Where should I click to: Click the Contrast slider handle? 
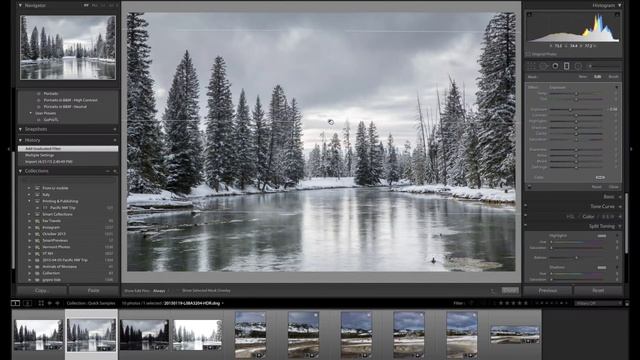click(576, 115)
